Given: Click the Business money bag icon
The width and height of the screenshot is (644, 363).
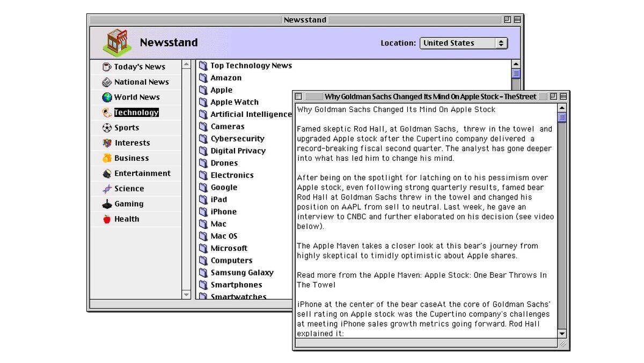Looking at the screenshot, I should click(x=107, y=158).
